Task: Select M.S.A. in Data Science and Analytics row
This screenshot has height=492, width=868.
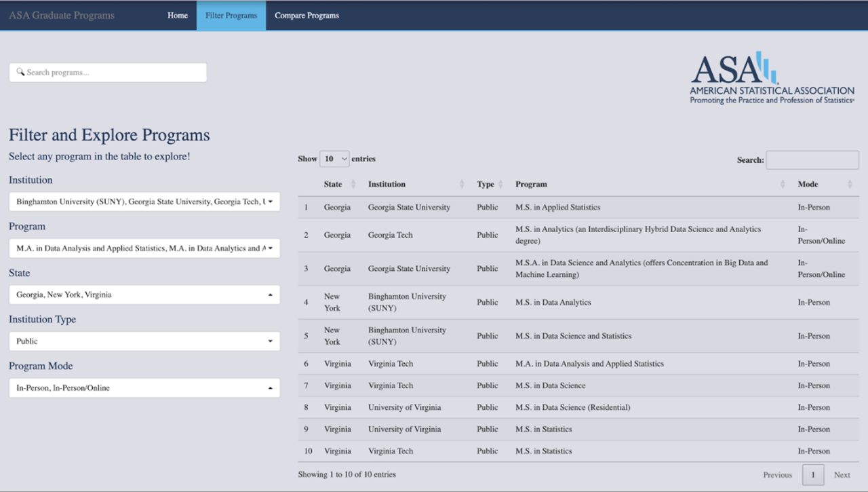Action: [578, 269]
